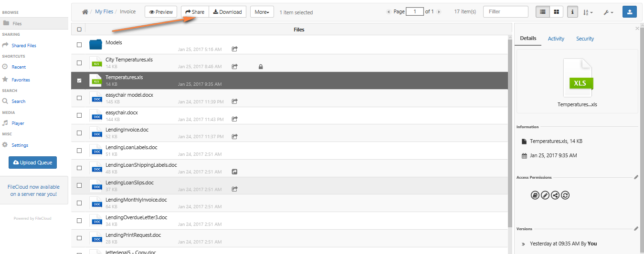644x254 pixels.
Task: Close the details panel with X
Action: tap(637, 29)
